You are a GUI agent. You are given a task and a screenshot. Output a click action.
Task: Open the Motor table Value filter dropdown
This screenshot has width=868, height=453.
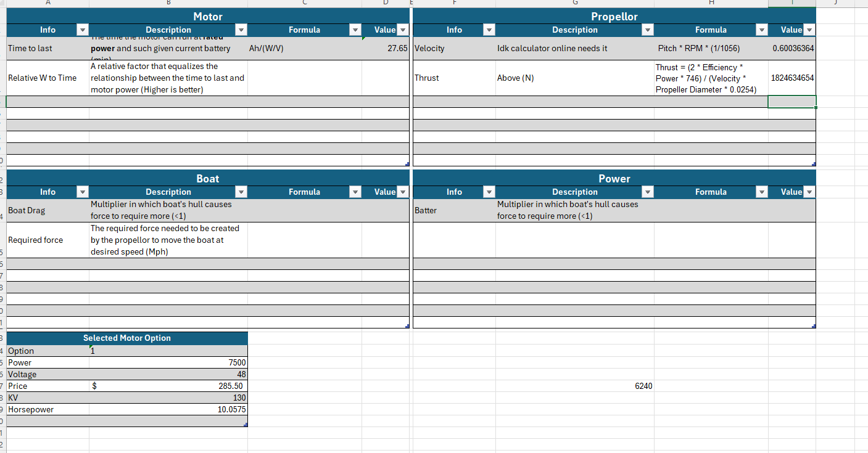coord(402,30)
